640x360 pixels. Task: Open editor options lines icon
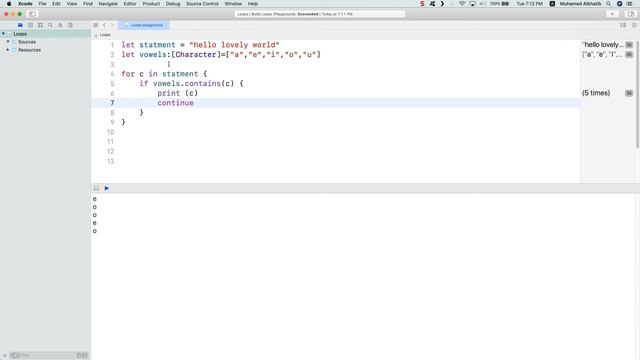(x=623, y=25)
